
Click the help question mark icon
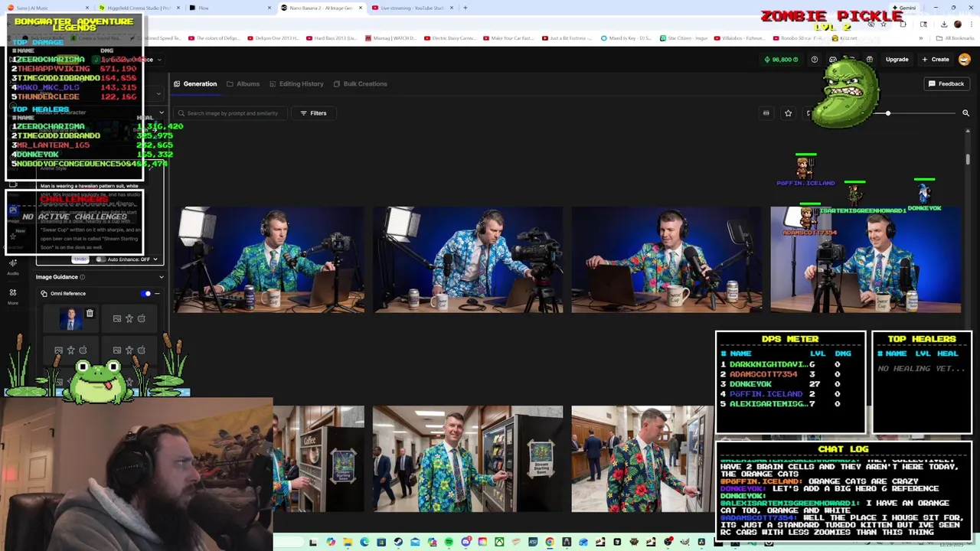[815, 60]
